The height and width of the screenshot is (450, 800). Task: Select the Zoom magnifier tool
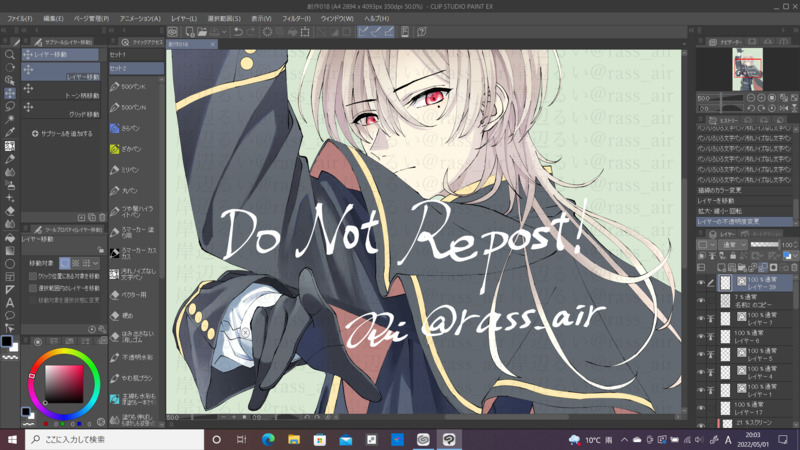pyautogui.click(x=9, y=54)
